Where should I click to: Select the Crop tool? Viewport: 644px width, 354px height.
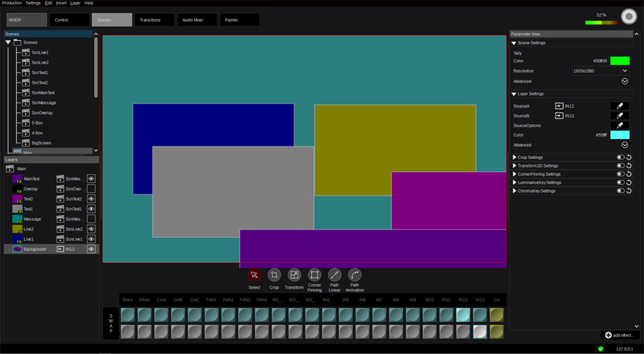(274, 276)
